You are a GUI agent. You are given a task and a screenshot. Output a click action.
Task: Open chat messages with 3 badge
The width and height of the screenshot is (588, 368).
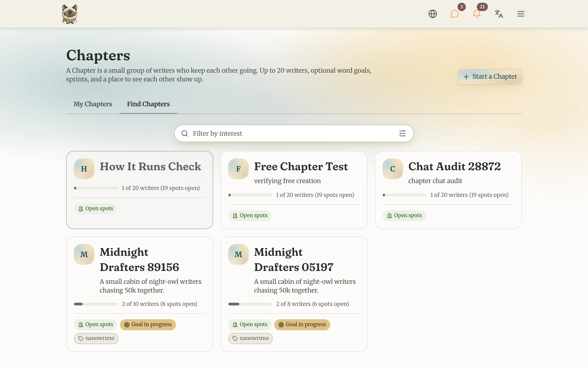(x=454, y=14)
